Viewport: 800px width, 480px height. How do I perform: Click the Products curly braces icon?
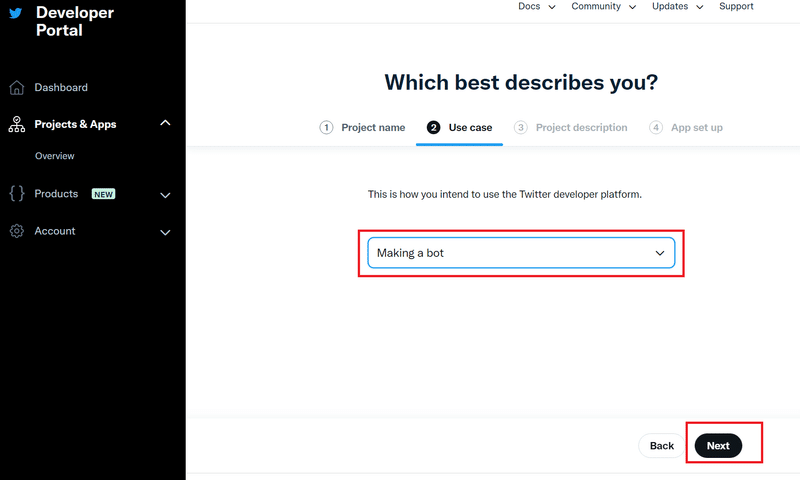pos(16,194)
